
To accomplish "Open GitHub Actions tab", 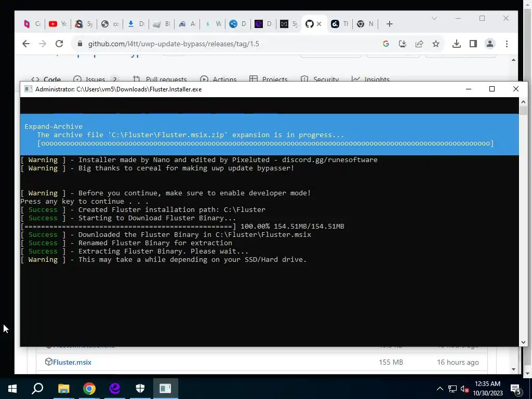I will [x=218, y=79].
